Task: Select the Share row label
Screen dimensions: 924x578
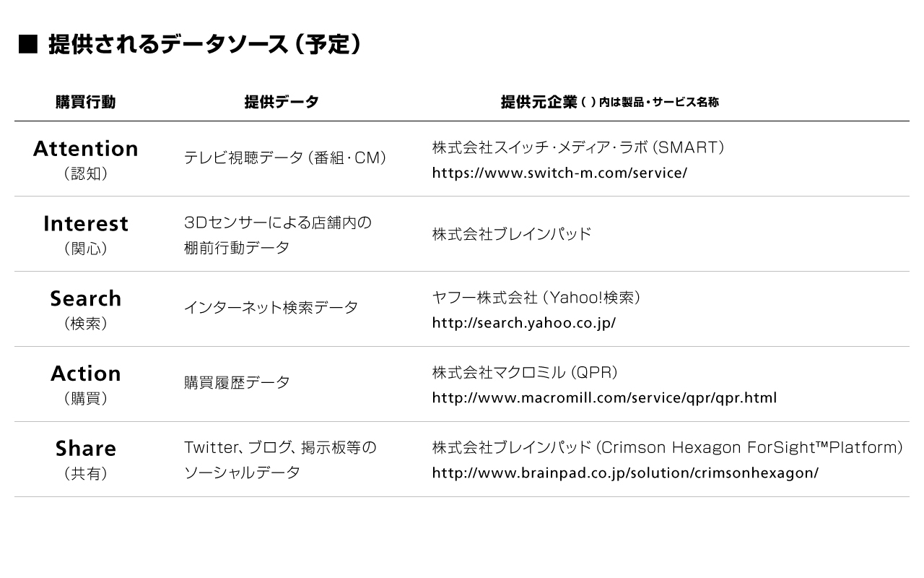Action: tap(86, 449)
